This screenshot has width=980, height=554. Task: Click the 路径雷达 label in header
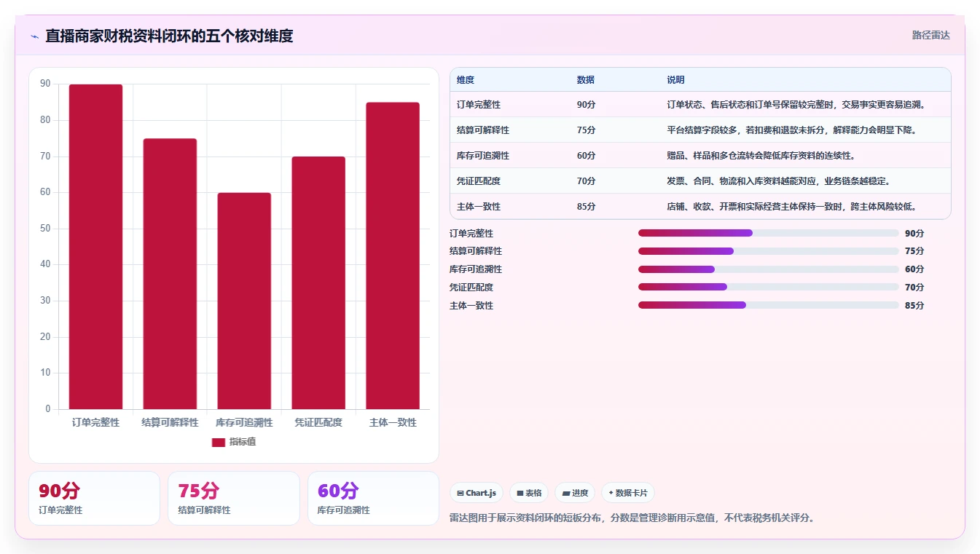pyautogui.click(x=930, y=35)
